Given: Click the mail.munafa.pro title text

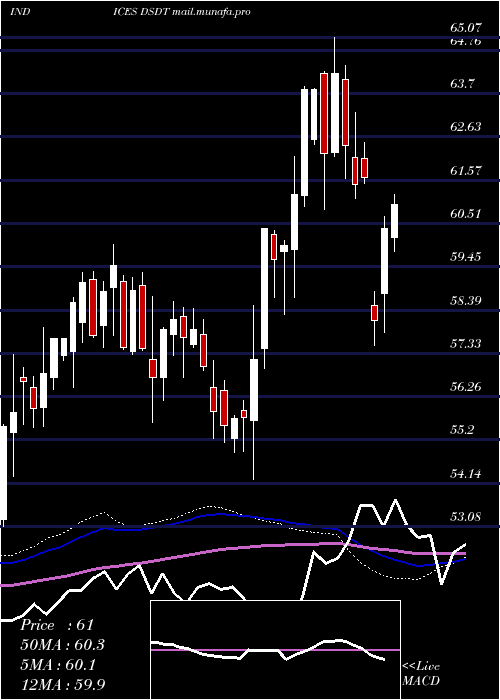Looking at the screenshot, I should coord(211,12).
